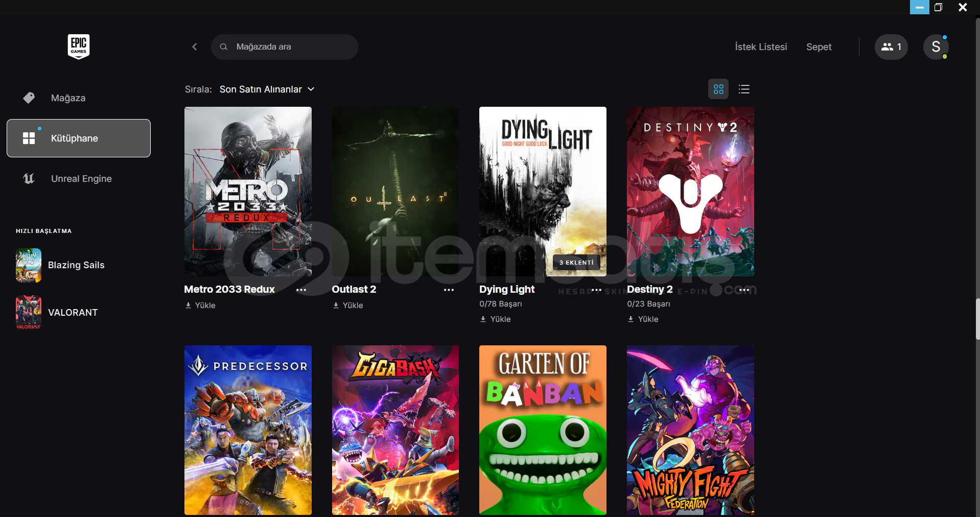Open Dying Light cover art
The image size is (980, 517).
pyautogui.click(x=543, y=192)
